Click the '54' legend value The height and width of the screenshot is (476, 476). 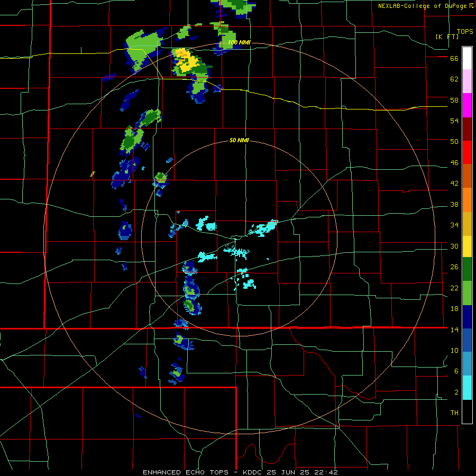(454, 121)
